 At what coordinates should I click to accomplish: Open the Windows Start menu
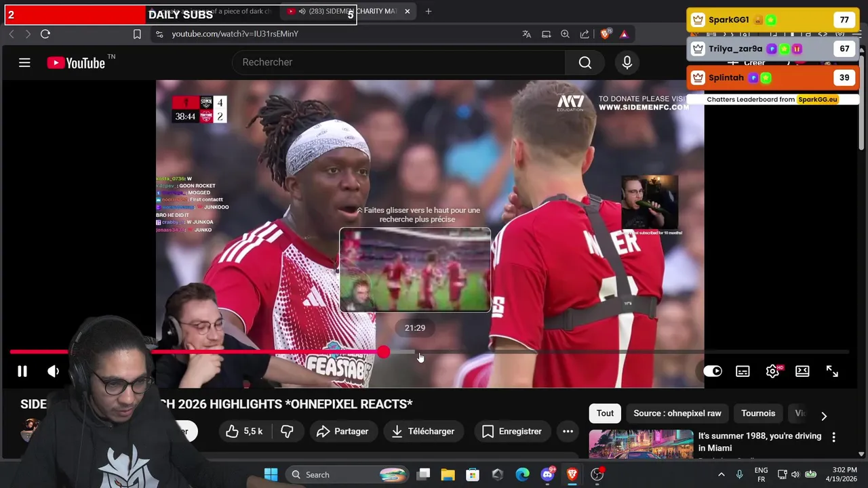click(x=271, y=474)
